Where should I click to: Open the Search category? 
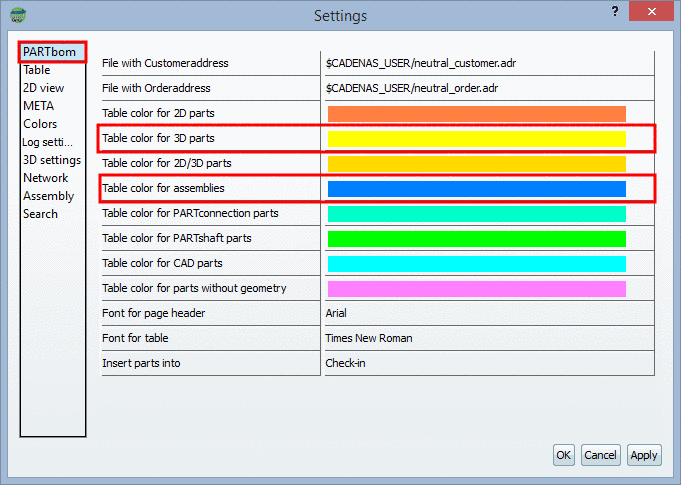click(x=41, y=214)
